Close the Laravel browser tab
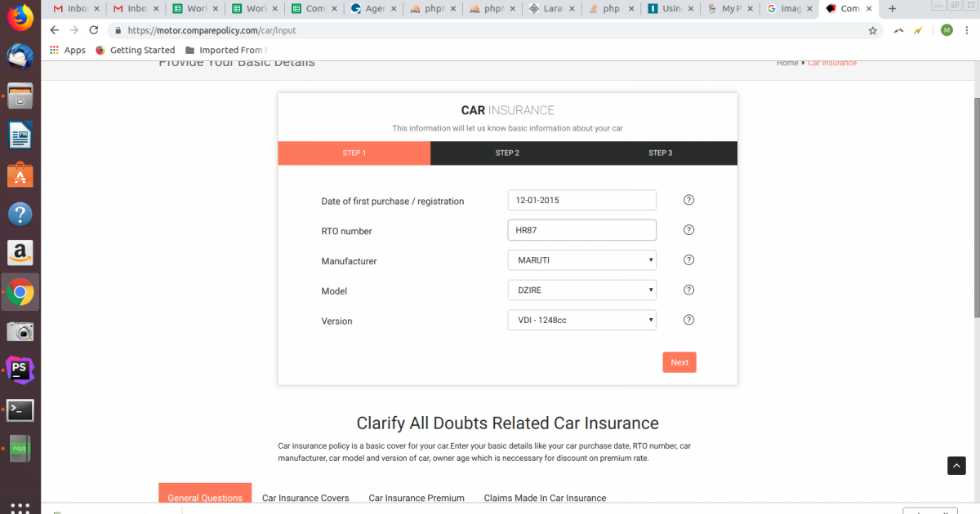This screenshot has width=980, height=514. (571, 9)
